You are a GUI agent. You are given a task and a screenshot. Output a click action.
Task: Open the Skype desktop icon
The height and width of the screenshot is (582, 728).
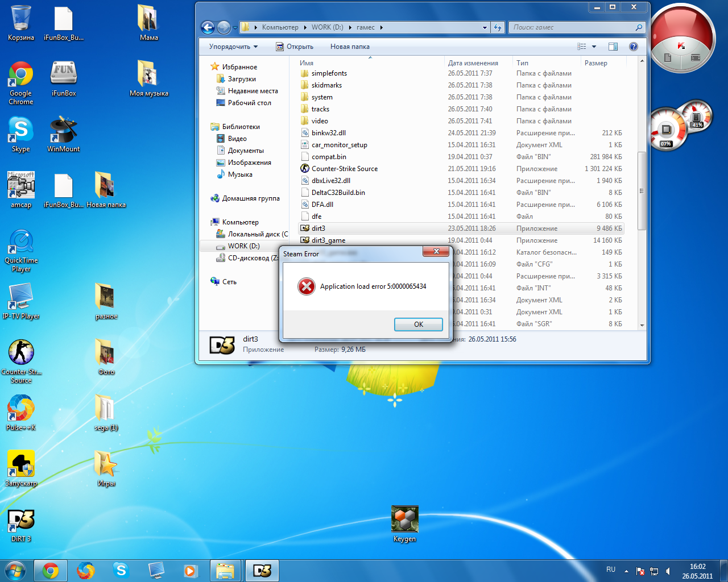21,130
